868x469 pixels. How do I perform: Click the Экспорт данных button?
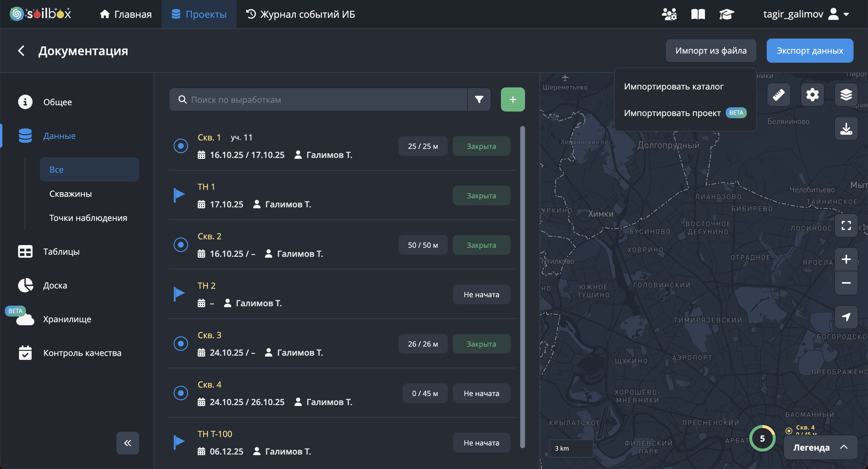pos(809,51)
